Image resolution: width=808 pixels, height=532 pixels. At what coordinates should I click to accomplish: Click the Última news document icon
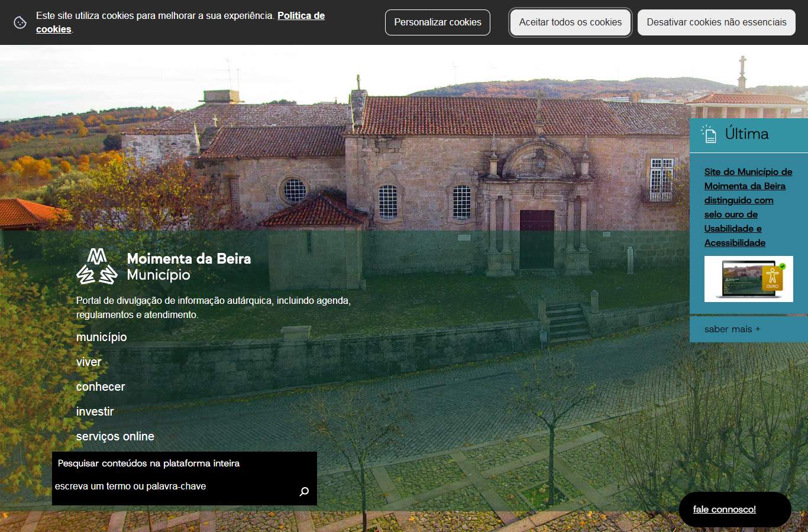(709, 134)
